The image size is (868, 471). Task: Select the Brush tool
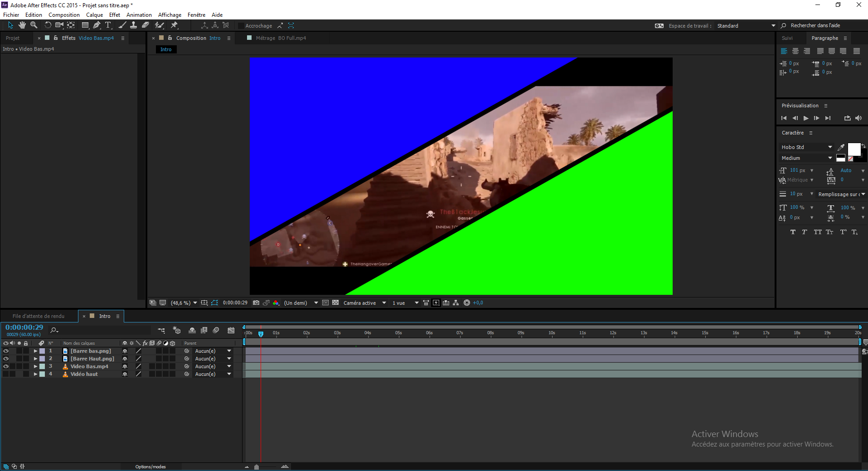122,25
